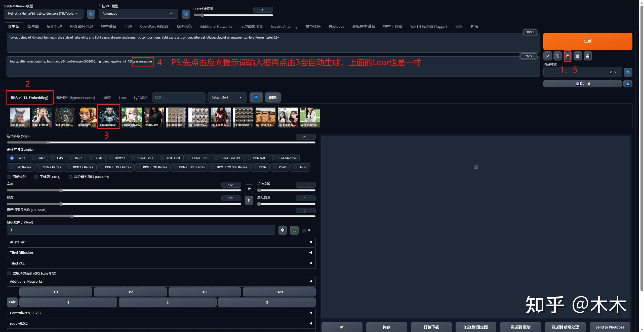The image size is (644, 332).
Task: Switch to the 图生图 tab
Action: pyautogui.click(x=33, y=26)
